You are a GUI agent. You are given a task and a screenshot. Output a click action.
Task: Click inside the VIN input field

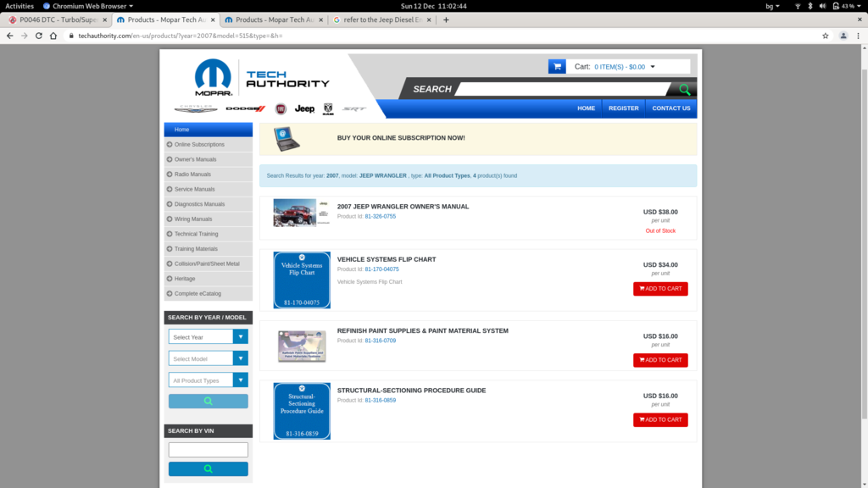[208, 449]
